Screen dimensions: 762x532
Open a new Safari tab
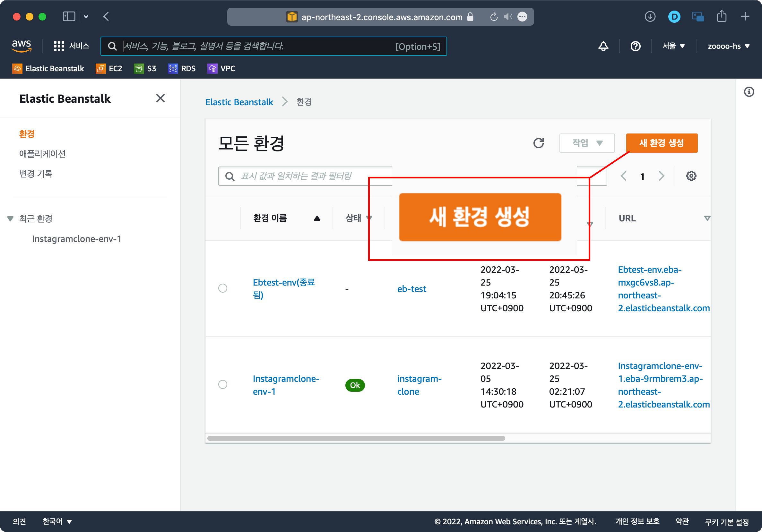coord(745,16)
